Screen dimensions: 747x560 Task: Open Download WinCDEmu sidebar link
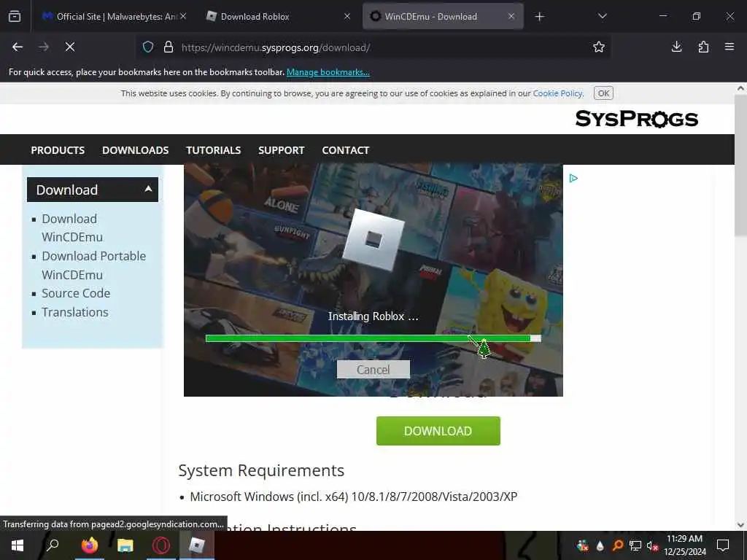(72, 228)
